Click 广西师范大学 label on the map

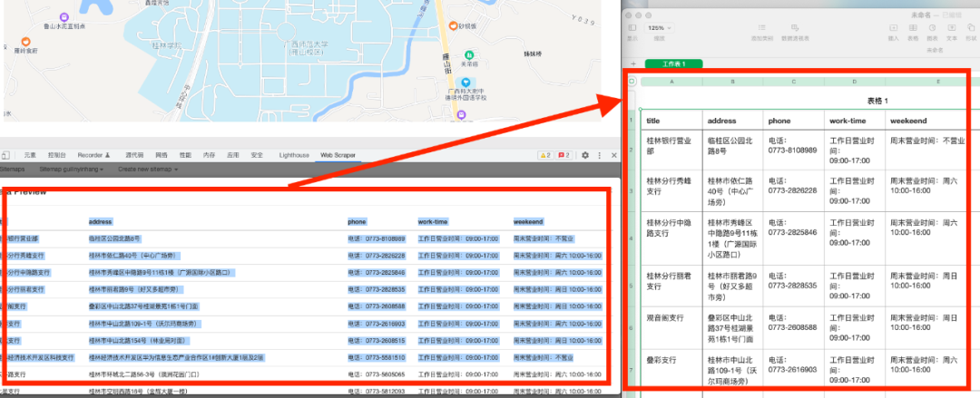tap(305, 44)
